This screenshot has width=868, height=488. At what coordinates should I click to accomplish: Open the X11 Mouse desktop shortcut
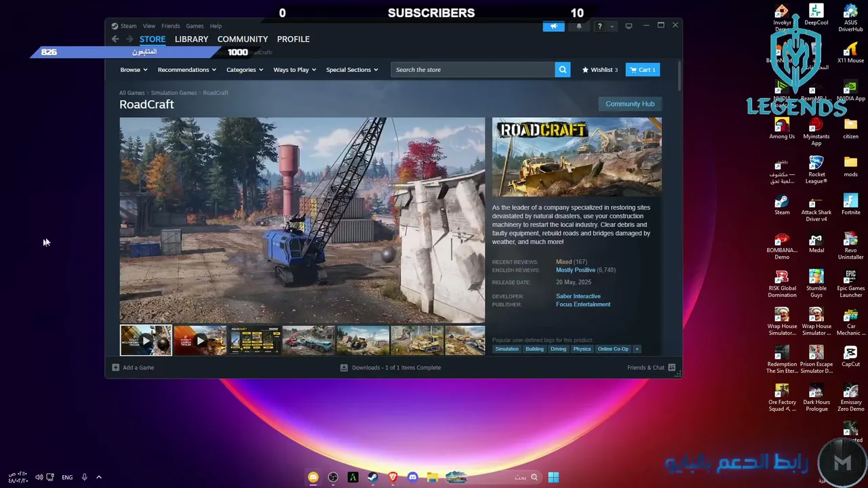(850, 53)
